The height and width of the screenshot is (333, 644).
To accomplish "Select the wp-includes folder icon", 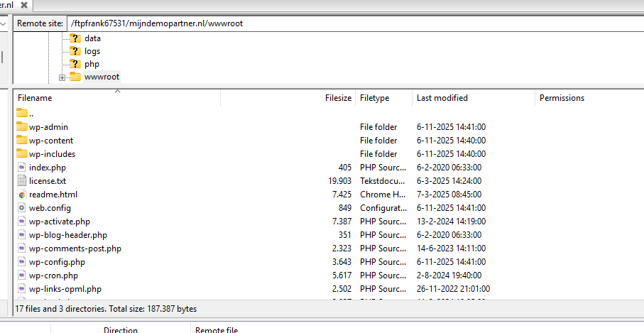I will (22, 153).
